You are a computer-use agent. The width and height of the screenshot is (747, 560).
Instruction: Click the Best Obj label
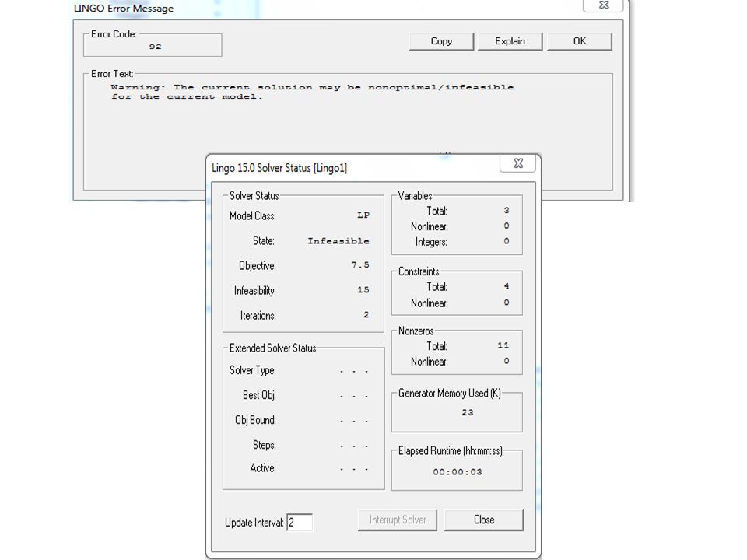click(x=259, y=395)
